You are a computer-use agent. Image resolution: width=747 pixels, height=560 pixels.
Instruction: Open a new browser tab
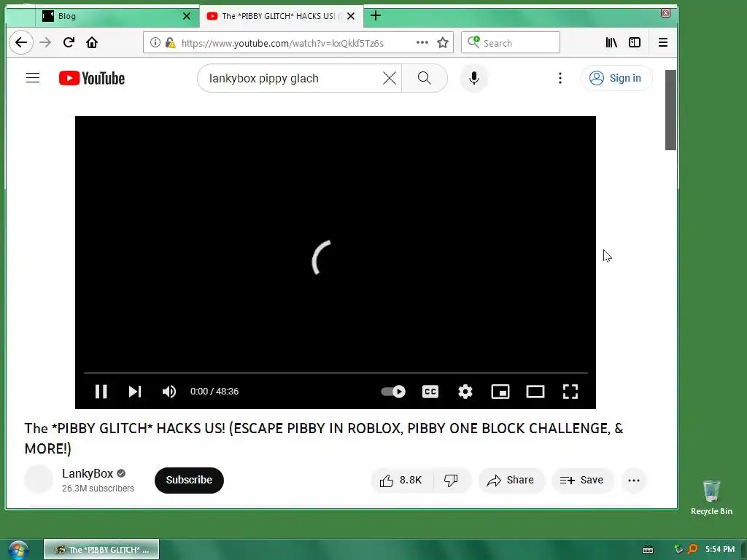click(376, 16)
